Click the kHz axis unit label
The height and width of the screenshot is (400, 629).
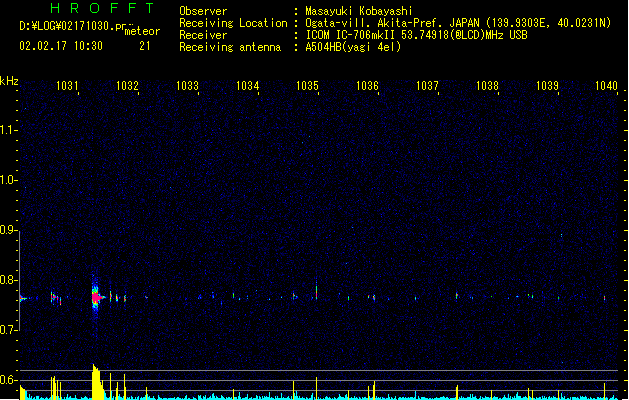point(9,81)
